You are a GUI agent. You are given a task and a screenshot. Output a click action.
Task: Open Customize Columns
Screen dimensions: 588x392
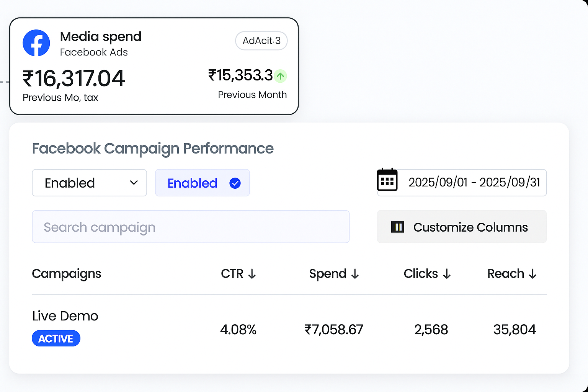tap(470, 227)
